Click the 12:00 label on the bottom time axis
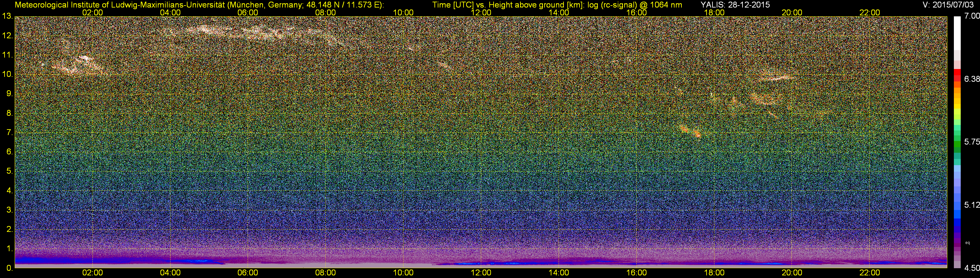This screenshot has height=278, width=980. [x=481, y=273]
